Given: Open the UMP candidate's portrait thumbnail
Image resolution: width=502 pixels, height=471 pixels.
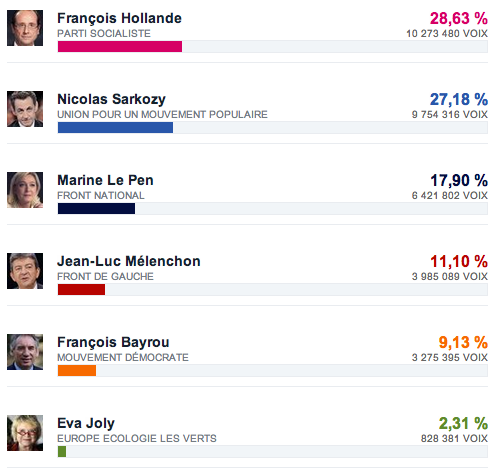Looking at the screenshot, I should tap(25, 109).
